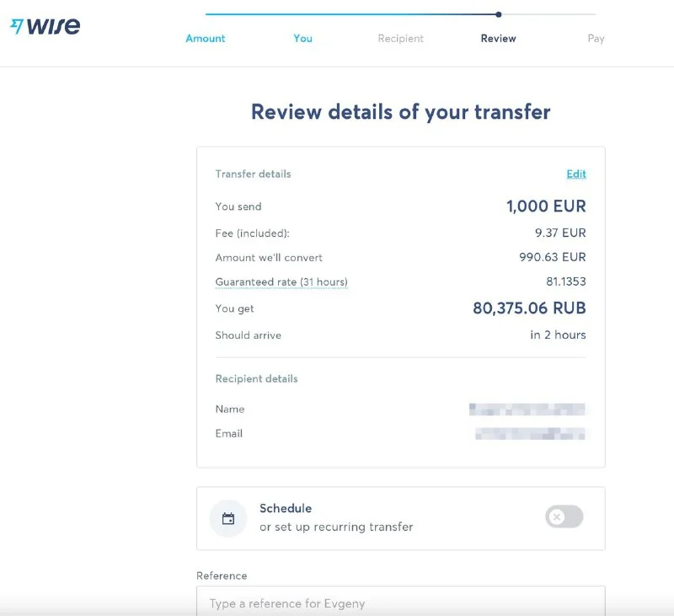Open the You step

tap(302, 39)
